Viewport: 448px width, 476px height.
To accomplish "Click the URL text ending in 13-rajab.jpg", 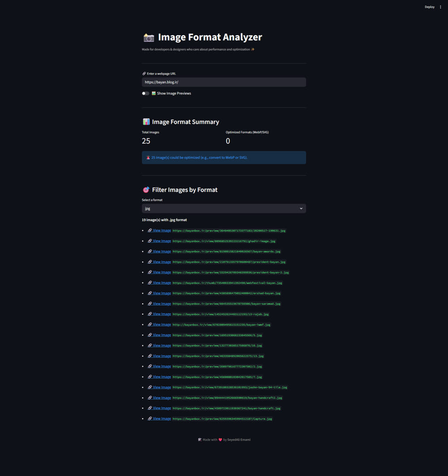I will (221, 314).
